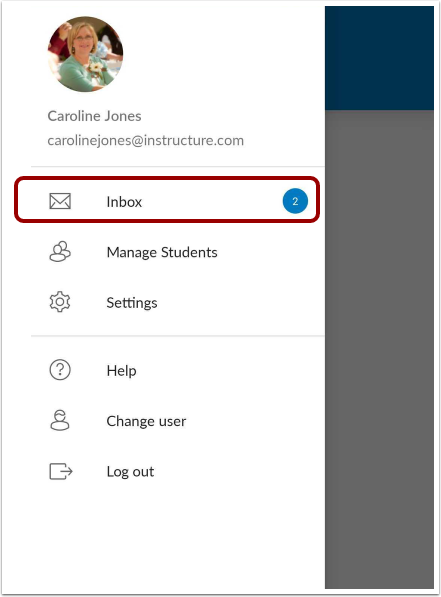
Task: Click the carolinejones@instructure.com email text
Action: pos(145,140)
